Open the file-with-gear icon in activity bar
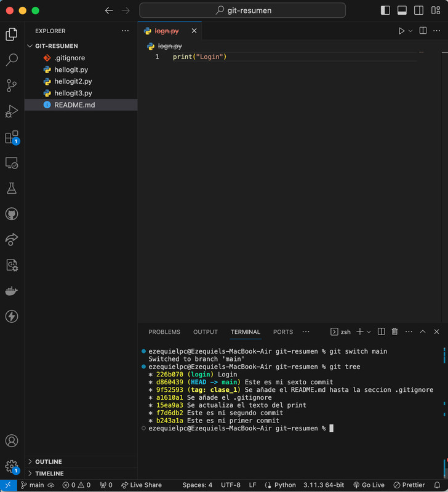This screenshot has height=492, width=448. (12, 265)
